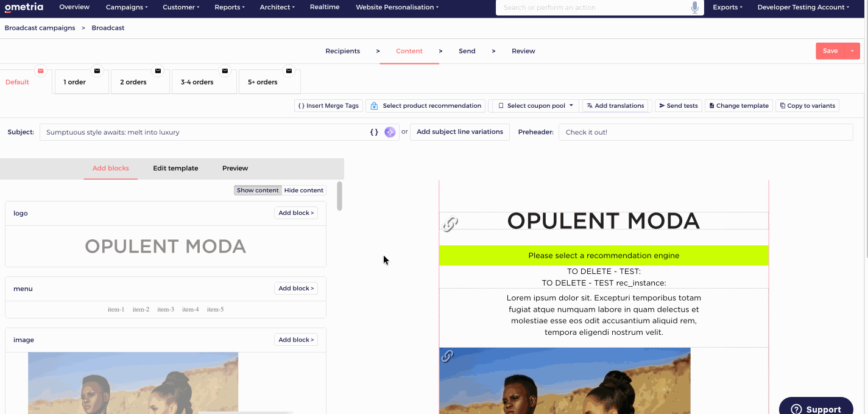The width and height of the screenshot is (868, 414).
Task: Click envelope icon on 5+ orders tab
Action: [x=289, y=71]
